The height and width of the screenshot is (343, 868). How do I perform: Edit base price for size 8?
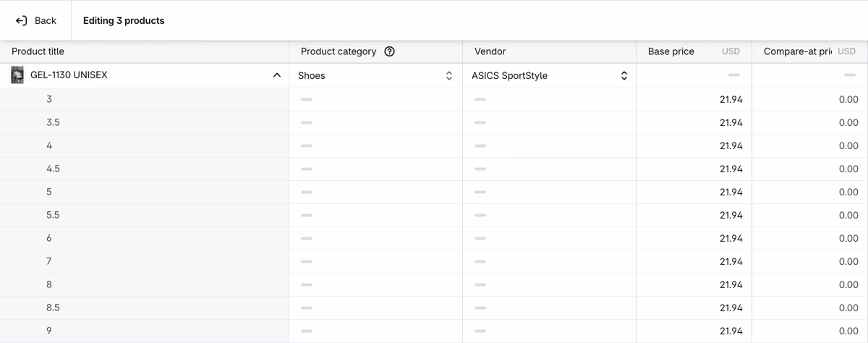pos(694,284)
